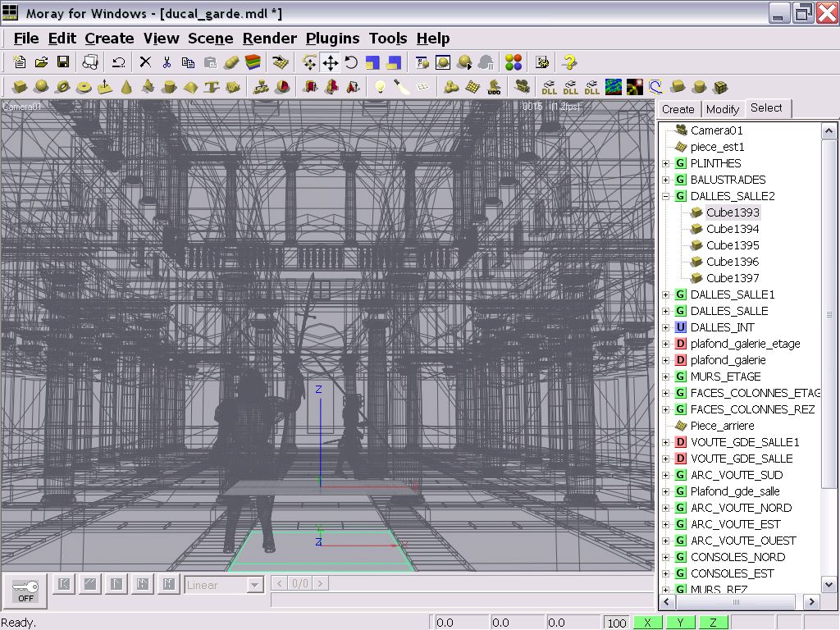Click the Sphere primitive icon

(41, 87)
